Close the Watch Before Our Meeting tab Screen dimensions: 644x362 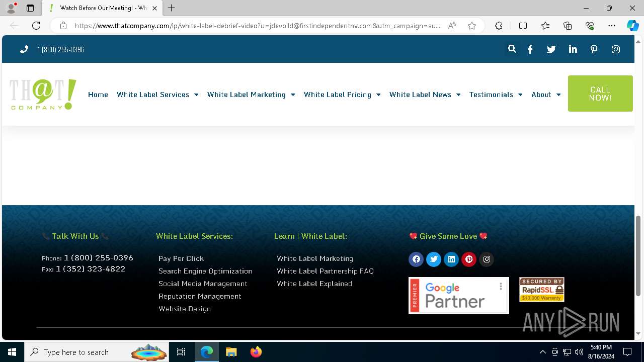154,8
